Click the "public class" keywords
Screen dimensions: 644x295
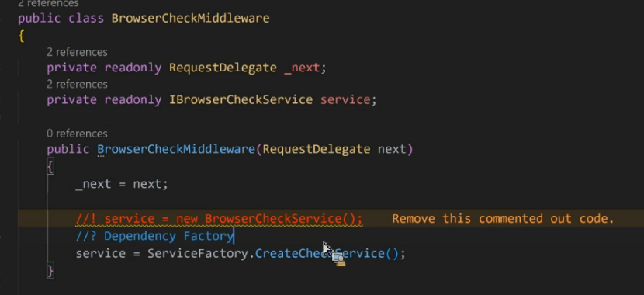[61, 18]
